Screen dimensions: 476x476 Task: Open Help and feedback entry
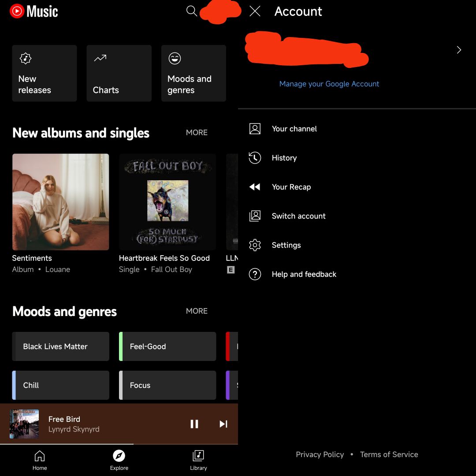coord(357,274)
